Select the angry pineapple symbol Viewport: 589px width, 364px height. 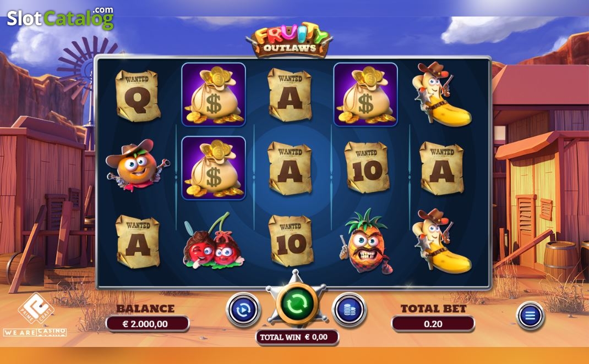point(366,241)
